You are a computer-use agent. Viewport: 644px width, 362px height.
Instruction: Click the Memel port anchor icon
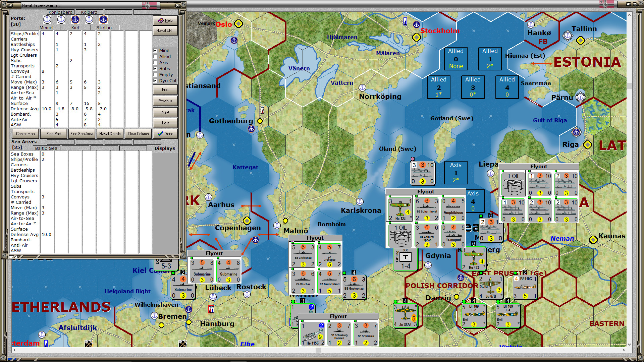[47, 20]
